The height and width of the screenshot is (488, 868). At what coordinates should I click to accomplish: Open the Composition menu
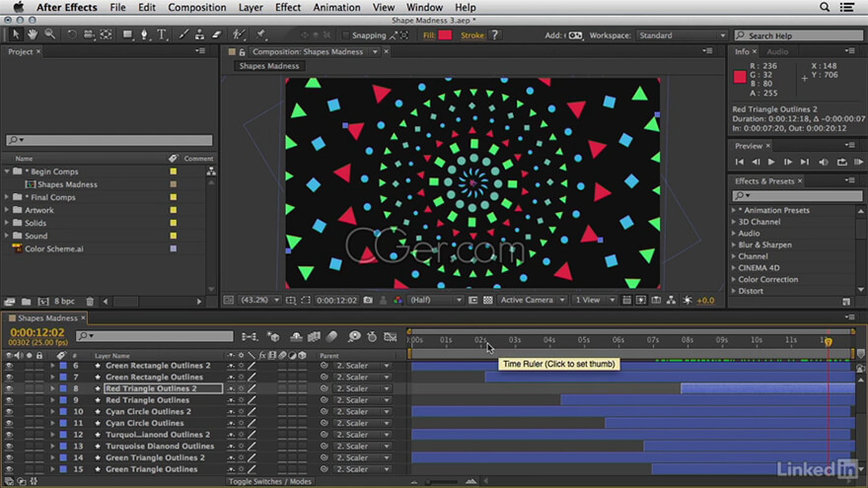[197, 7]
